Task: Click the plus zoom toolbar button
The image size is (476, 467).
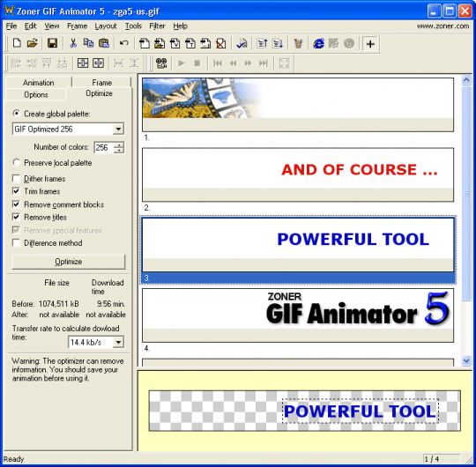Action: (x=370, y=44)
